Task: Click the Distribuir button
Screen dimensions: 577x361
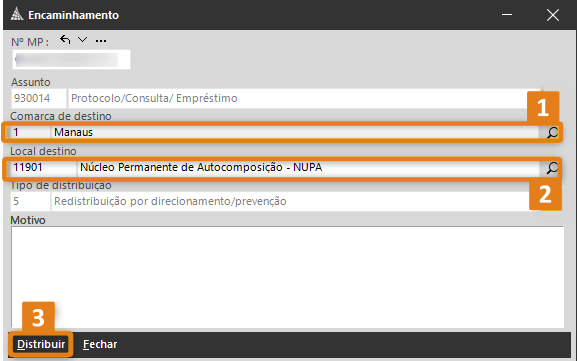Action: (x=41, y=344)
